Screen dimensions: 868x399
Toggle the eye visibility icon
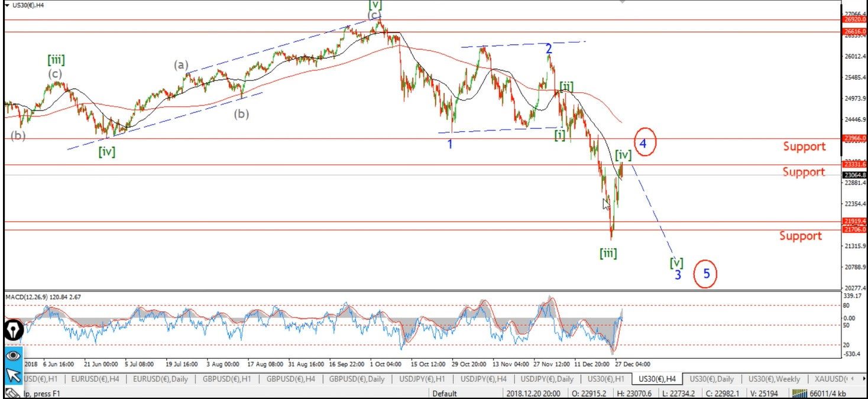point(13,355)
